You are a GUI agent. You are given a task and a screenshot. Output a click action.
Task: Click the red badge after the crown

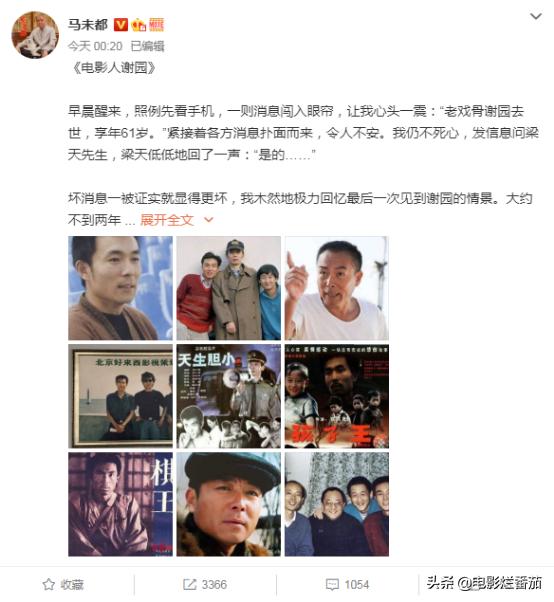(x=156, y=25)
